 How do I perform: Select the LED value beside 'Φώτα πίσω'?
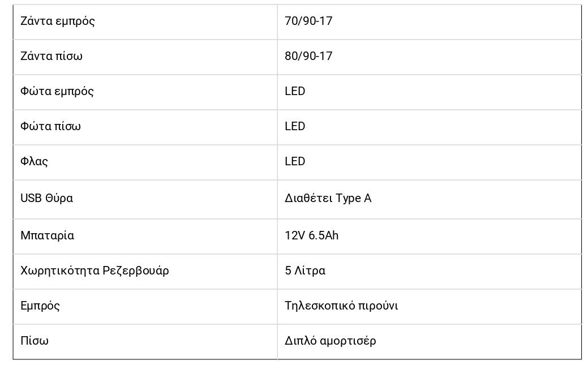295,126
